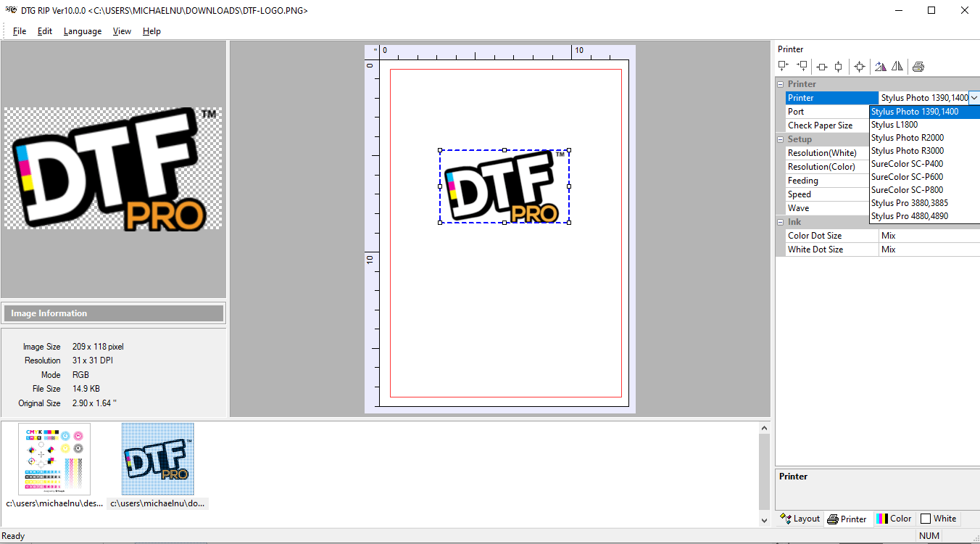The width and height of the screenshot is (980, 544).
Task: Open the Language menu
Action: (83, 31)
